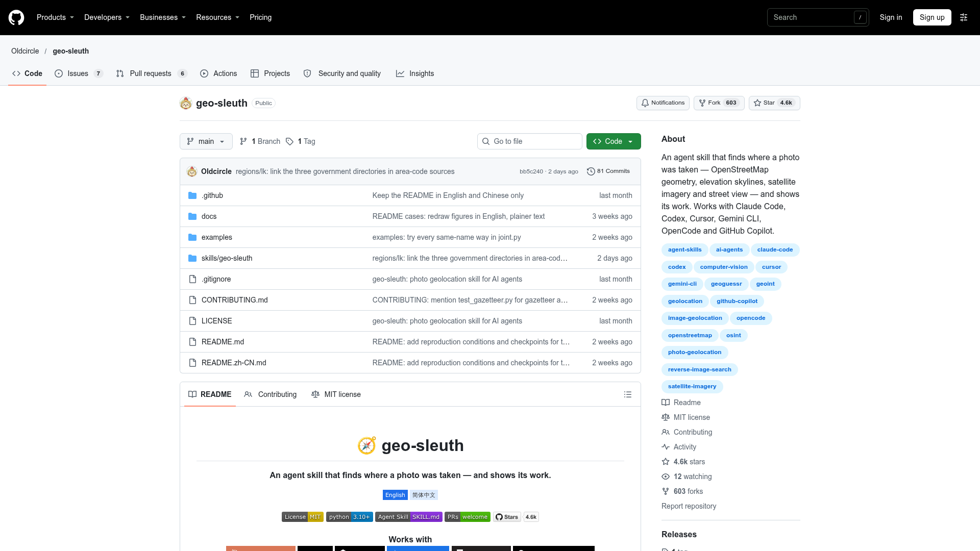The height and width of the screenshot is (551, 980).
Task: Open the 1 Tag link
Action: point(301,141)
